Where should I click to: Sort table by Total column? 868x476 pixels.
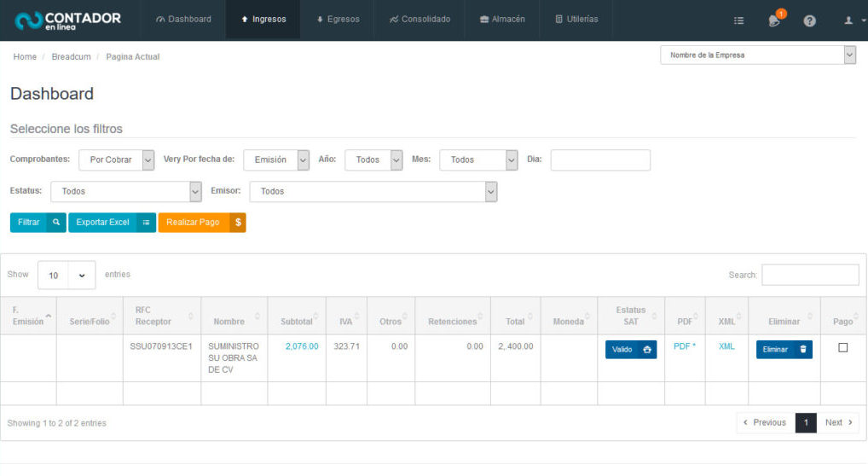515,316
